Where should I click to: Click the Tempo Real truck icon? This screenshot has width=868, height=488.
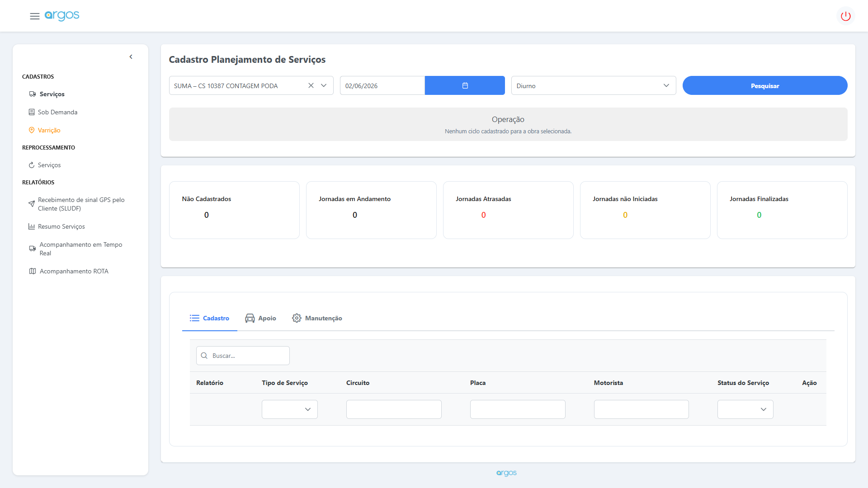[33, 249]
